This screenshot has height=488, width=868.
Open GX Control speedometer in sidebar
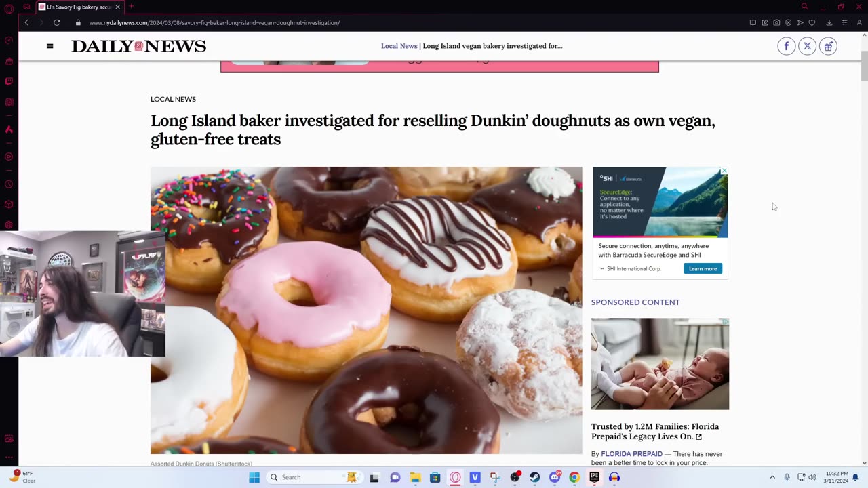tap(9, 40)
